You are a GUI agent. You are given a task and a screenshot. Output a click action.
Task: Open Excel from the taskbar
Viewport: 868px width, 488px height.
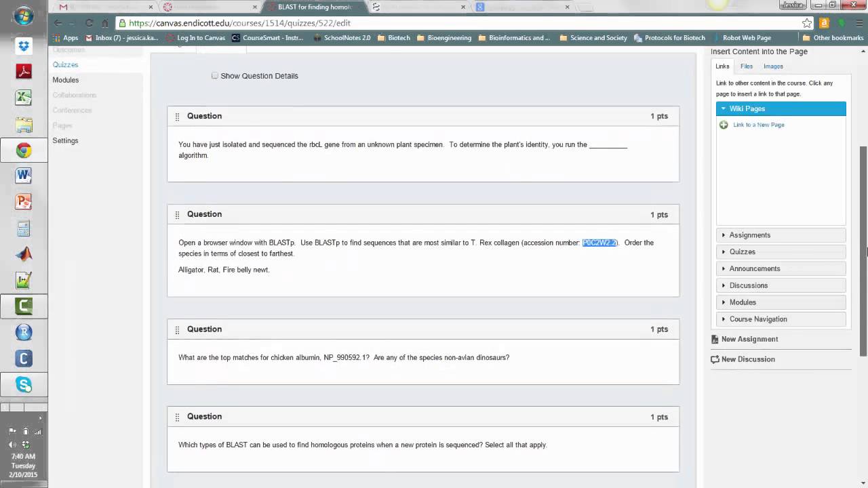(24, 98)
